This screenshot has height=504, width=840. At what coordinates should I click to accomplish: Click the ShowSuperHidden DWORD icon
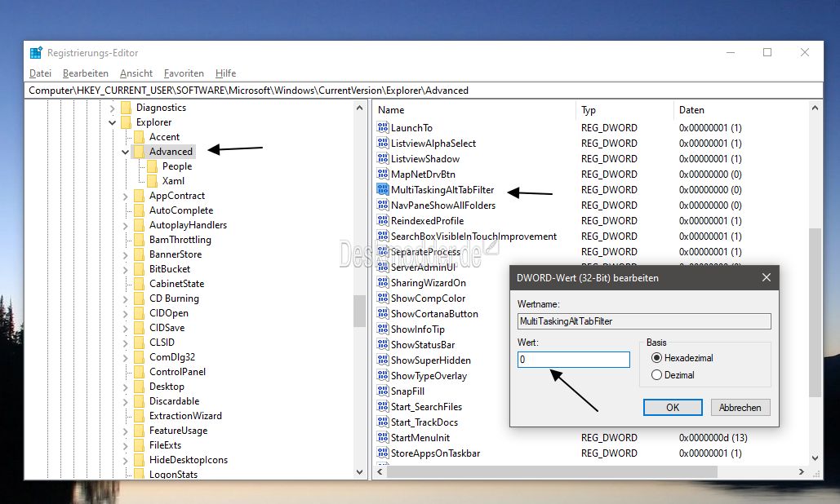(383, 360)
